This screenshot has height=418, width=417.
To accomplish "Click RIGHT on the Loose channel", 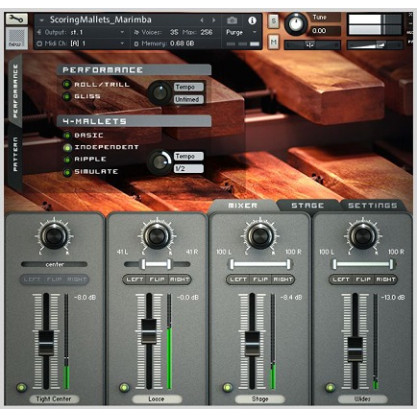I will (x=179, y=279).
